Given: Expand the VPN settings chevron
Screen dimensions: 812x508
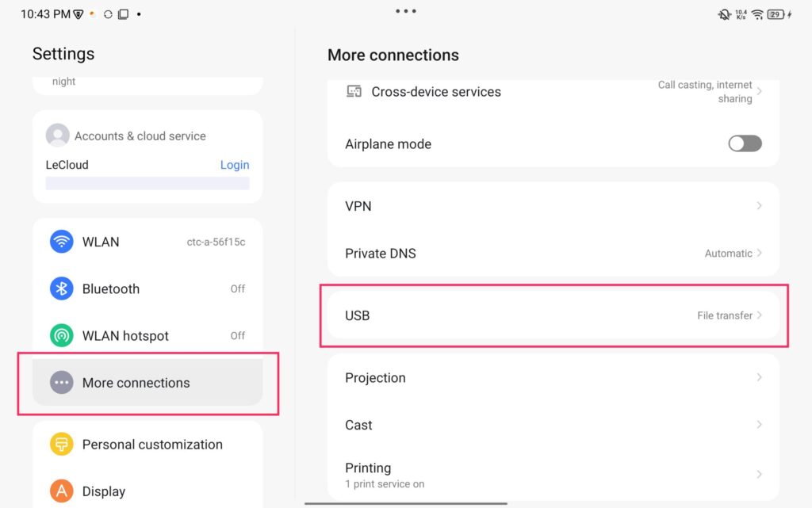Looking at the screenshot, I should [x=759, y=206].
